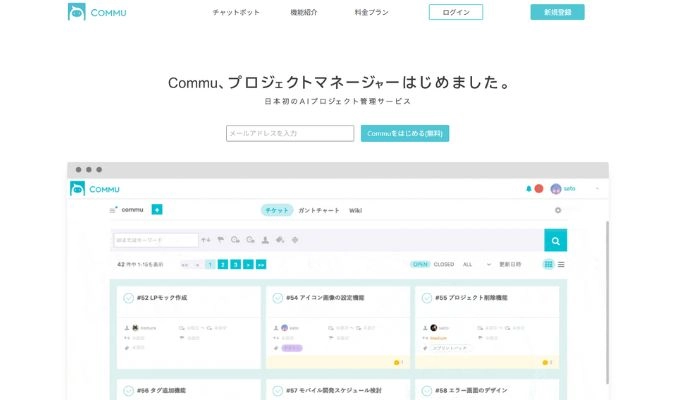Check the circle on ticket #55
700x400 pixels.
(427, 298)
